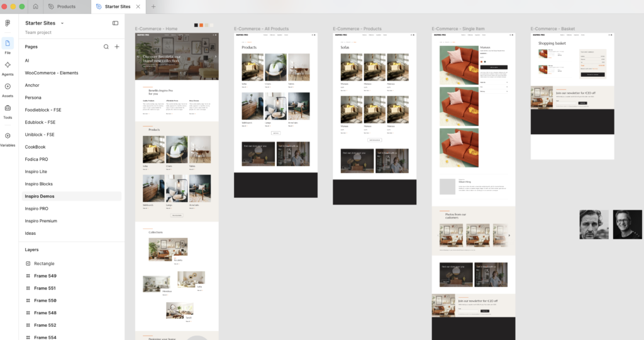Open the Inspiro Blocks page

click(x=38, y=184)
